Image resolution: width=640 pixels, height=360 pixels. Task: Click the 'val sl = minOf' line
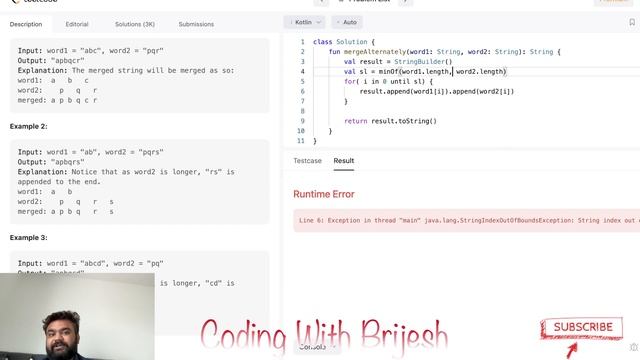425,71
